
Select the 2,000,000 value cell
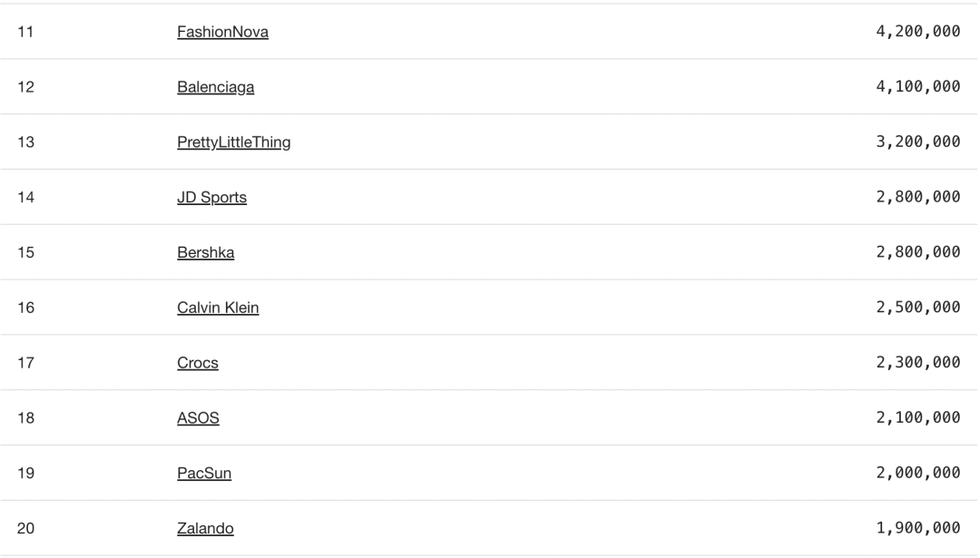(x=918, y=473)
